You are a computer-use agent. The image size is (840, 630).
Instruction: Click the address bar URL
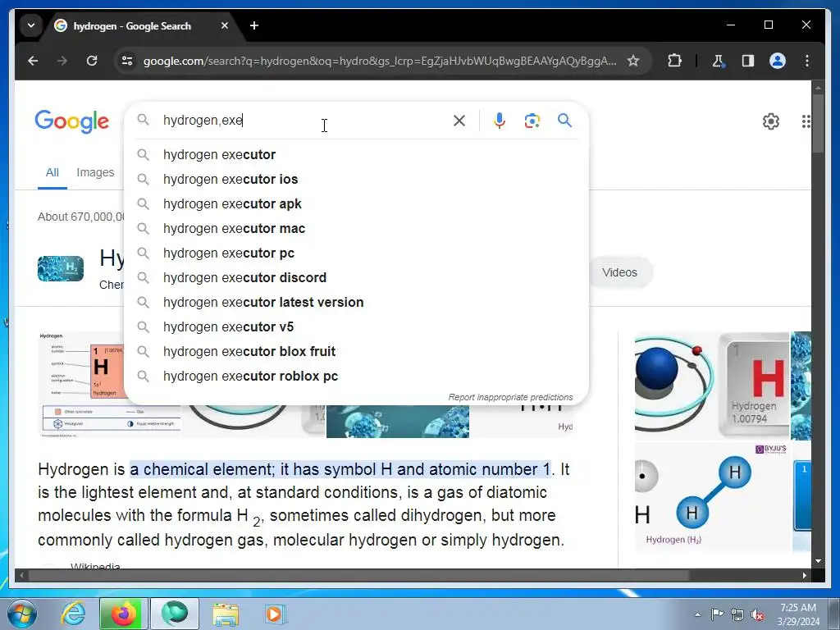(380, 61)
